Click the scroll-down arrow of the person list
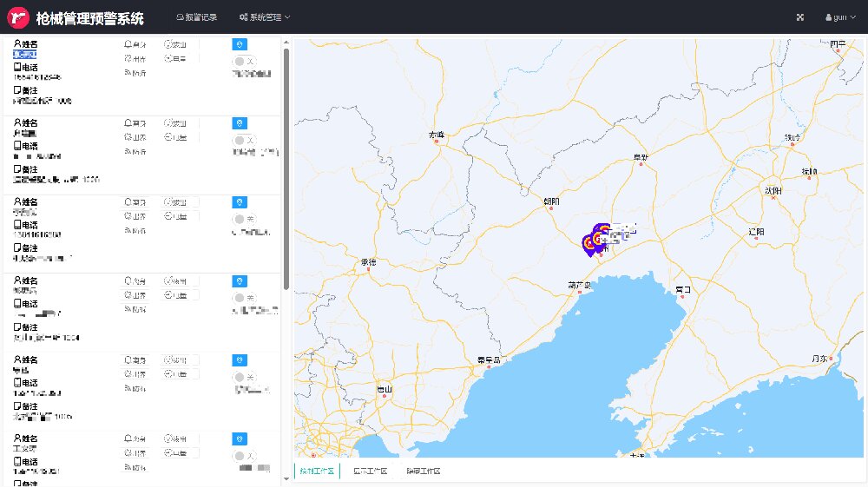 point(286,478)
